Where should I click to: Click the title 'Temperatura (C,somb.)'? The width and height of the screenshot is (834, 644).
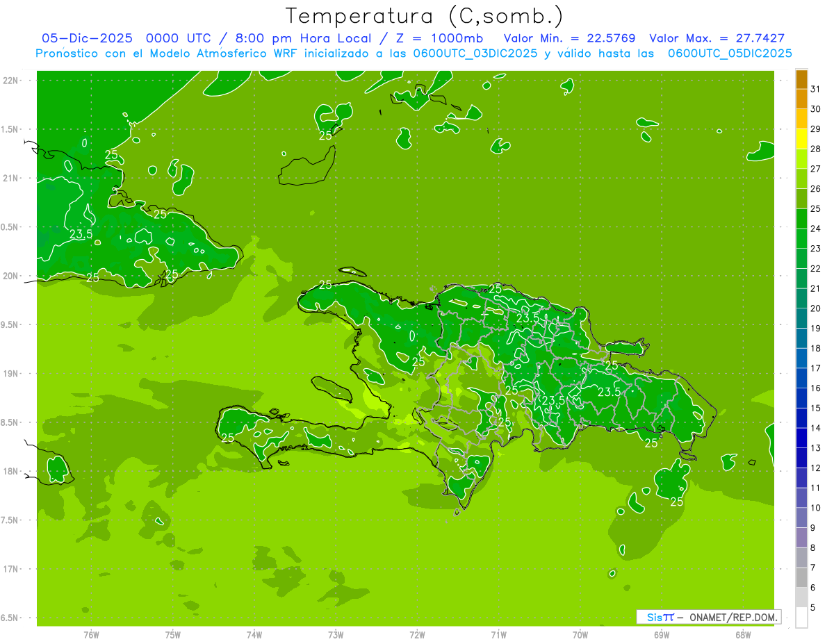click(x=425, y=16)
